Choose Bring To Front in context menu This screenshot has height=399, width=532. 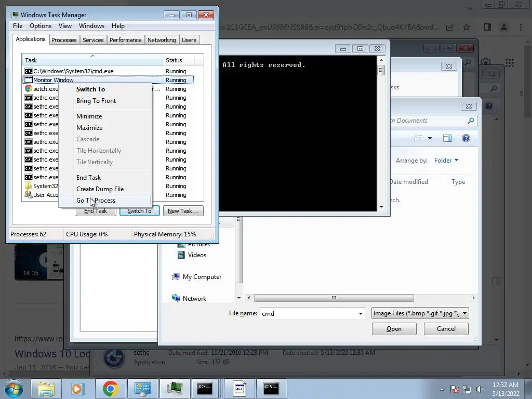click(105, 101)
